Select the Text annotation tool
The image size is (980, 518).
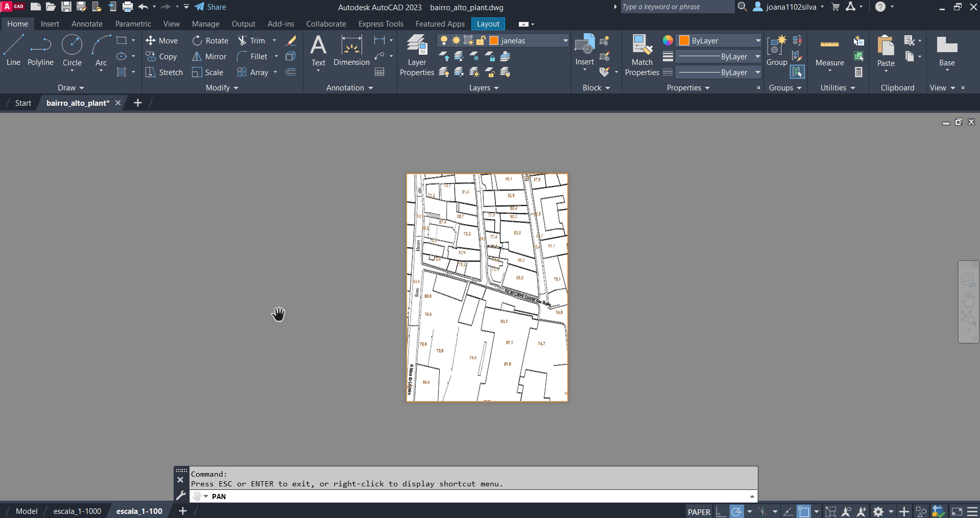[318, 51]
